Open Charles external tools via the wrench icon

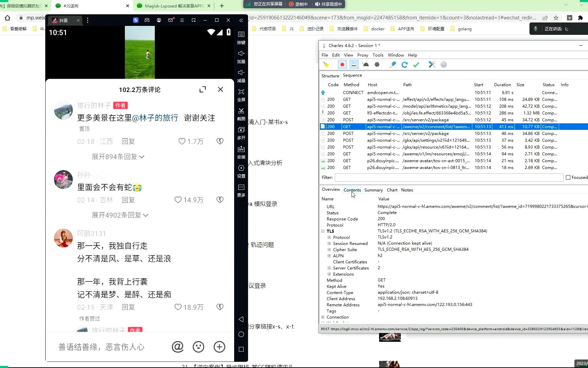432,64
